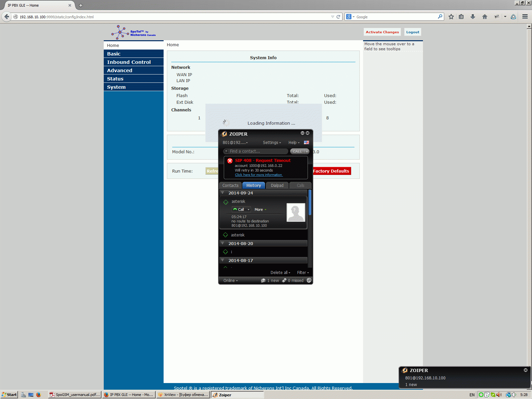Reload the page with the refresh icon
Viewport: 532px width, 399px height.
pos(338,17)
